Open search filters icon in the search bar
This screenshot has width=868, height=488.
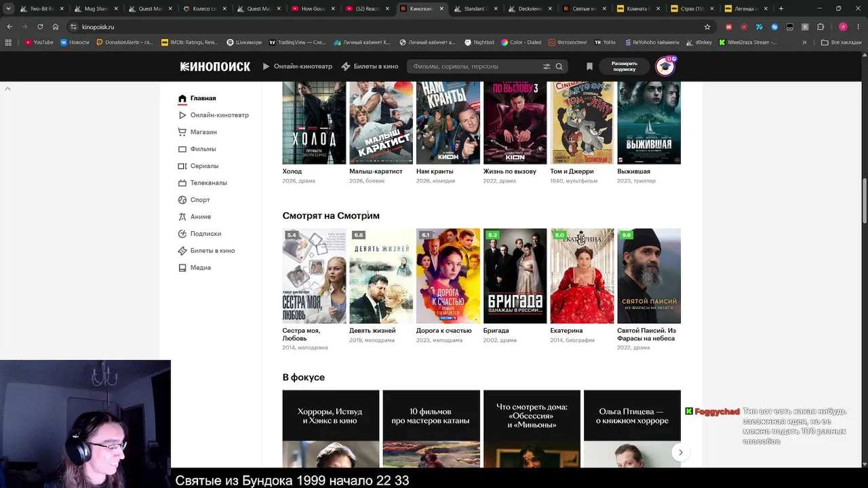(547, 66)
